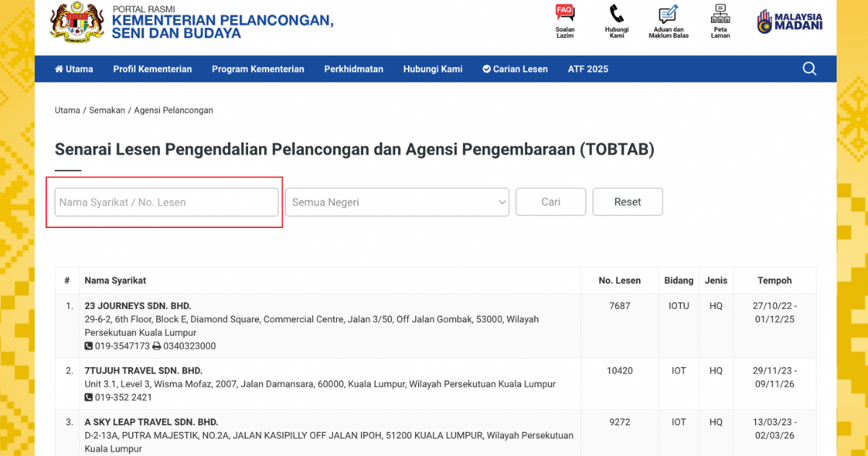Focus the Nama Syarikat / No. Lesen field
868x456 pixels.
pyautogui.click(x=166, y=202)
